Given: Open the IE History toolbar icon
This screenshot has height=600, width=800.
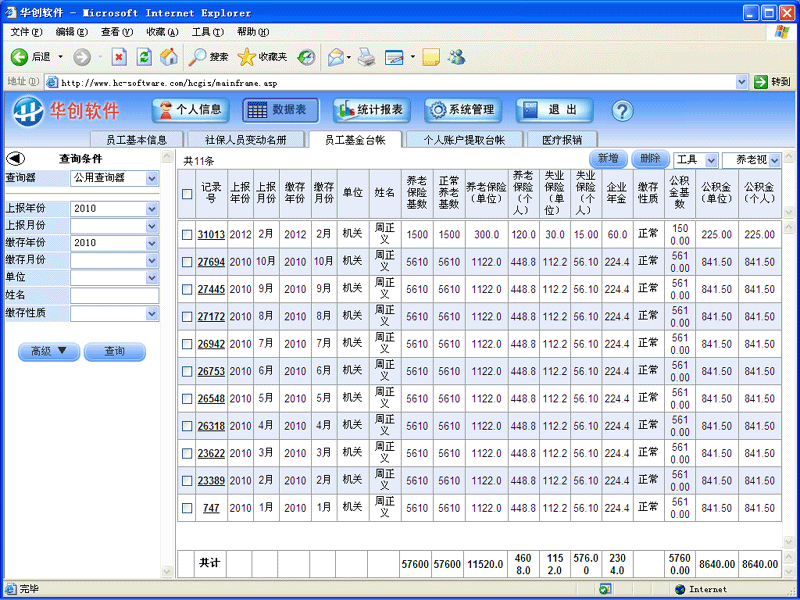Looking at the screenshot, I should tap(305, 57).
